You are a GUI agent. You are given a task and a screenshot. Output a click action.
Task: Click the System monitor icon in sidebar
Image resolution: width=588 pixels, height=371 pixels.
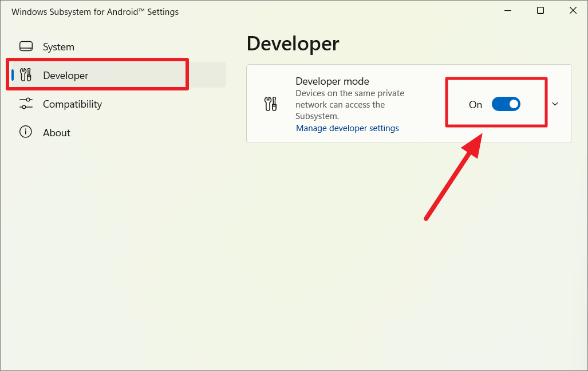tap(26, 46)
